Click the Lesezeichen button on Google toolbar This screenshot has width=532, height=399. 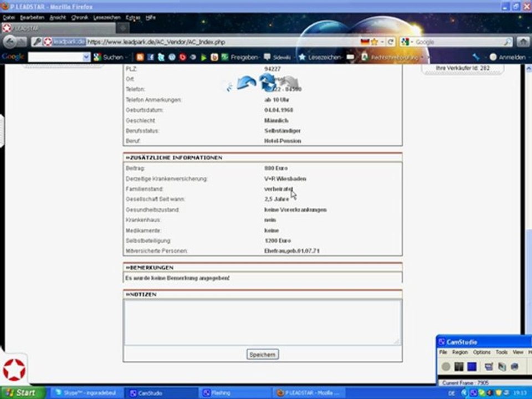320,57
